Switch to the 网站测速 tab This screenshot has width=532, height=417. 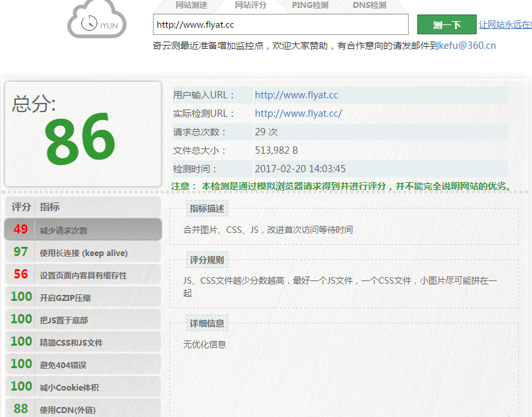tap(191, 5)
